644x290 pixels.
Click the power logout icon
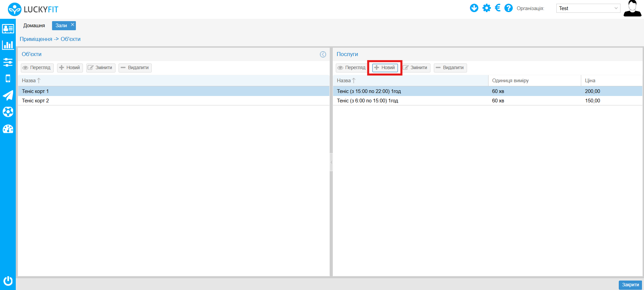click(x=8, y=281)
